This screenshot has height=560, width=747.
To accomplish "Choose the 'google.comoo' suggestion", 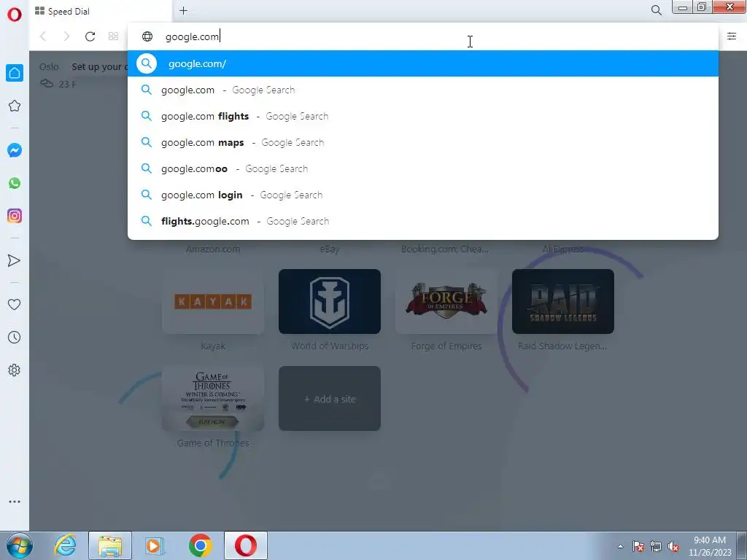I will pyautogui.click(x=423, y=168).
